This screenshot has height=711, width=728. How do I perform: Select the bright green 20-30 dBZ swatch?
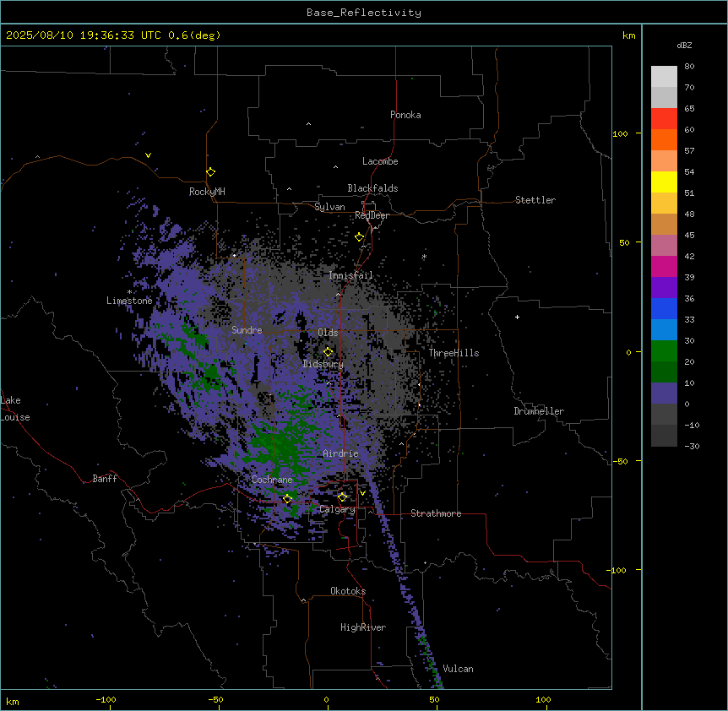(664, 351)
